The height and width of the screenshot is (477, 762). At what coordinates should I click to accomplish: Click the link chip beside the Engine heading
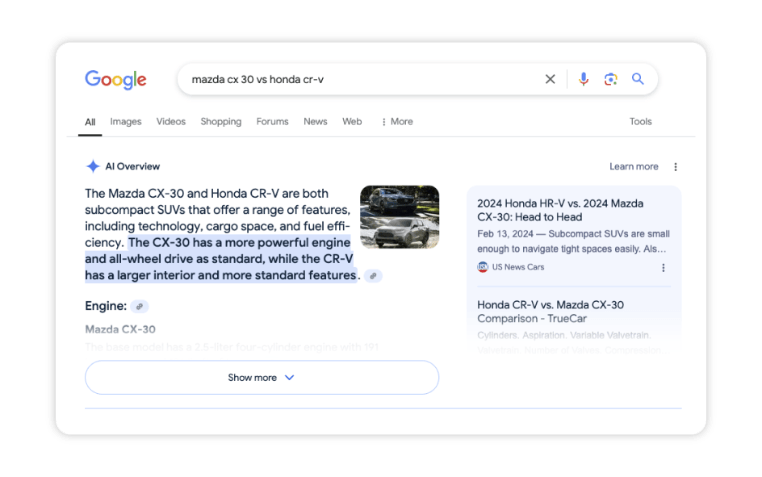tap(139, 307)
